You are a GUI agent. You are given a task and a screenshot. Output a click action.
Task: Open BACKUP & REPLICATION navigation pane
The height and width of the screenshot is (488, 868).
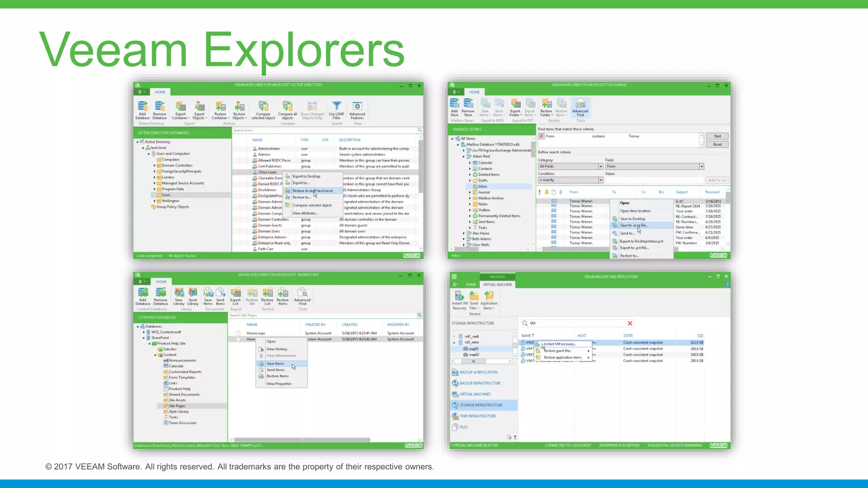(484, 372)
